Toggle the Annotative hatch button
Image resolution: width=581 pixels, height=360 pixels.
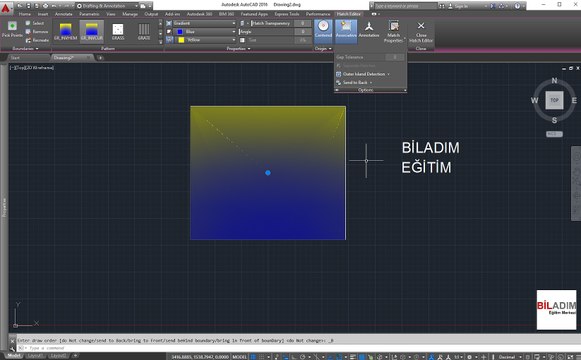tap(369, 30)
